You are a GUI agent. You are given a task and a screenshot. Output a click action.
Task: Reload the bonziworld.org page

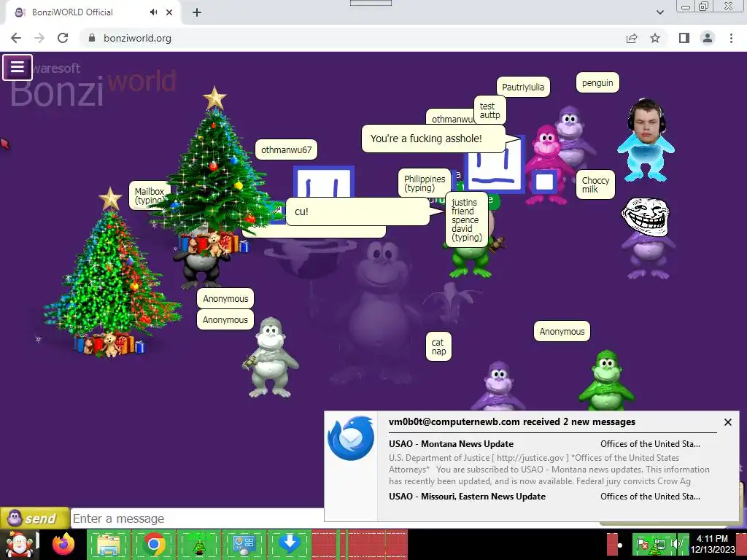(63, 38)
